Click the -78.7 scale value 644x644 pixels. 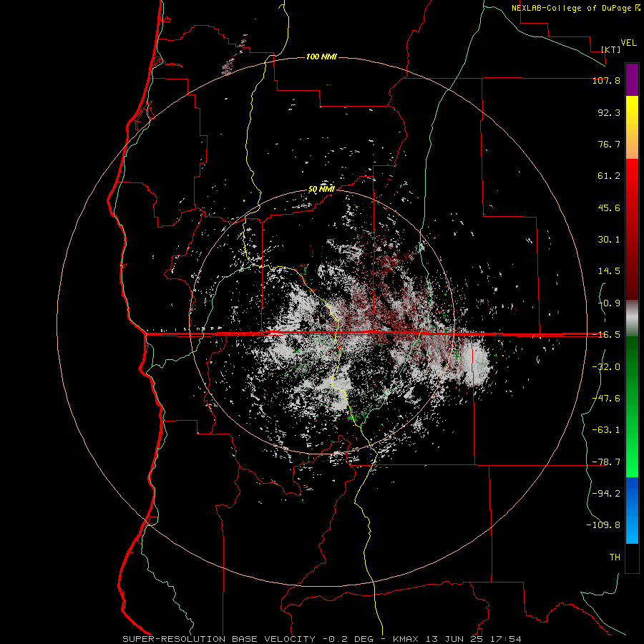[x=606, y=462]
